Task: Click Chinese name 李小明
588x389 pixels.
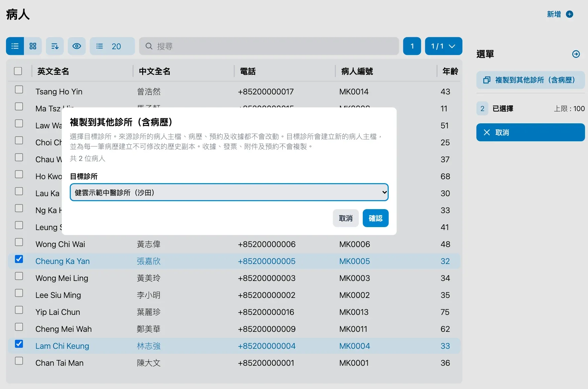Action: (x=148, y=295)
